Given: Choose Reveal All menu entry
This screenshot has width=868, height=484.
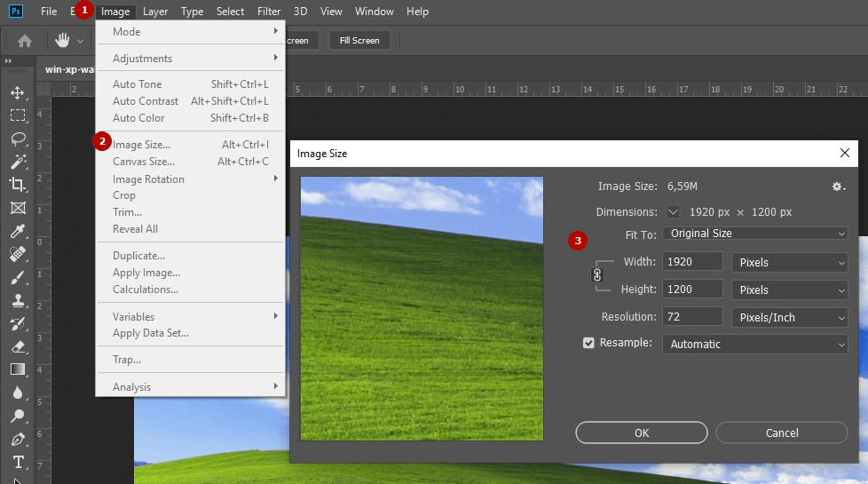Looking at the screenshot, I should coord(191,229).
